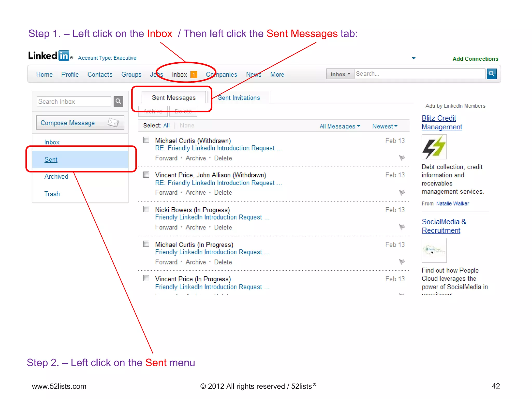This screenshot has height=399, width=532.
Task: Click the top search magnifier button
Action: [x=491, y=74]
